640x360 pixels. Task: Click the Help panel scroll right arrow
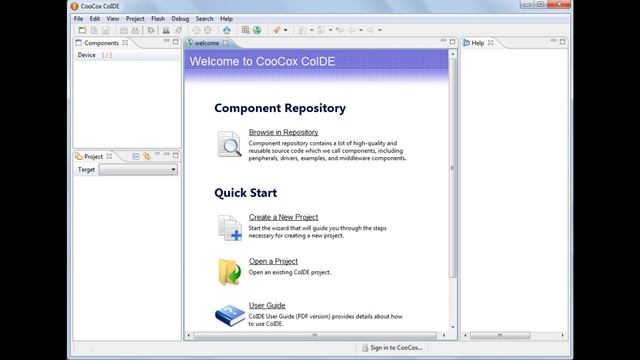pos(563,336)
